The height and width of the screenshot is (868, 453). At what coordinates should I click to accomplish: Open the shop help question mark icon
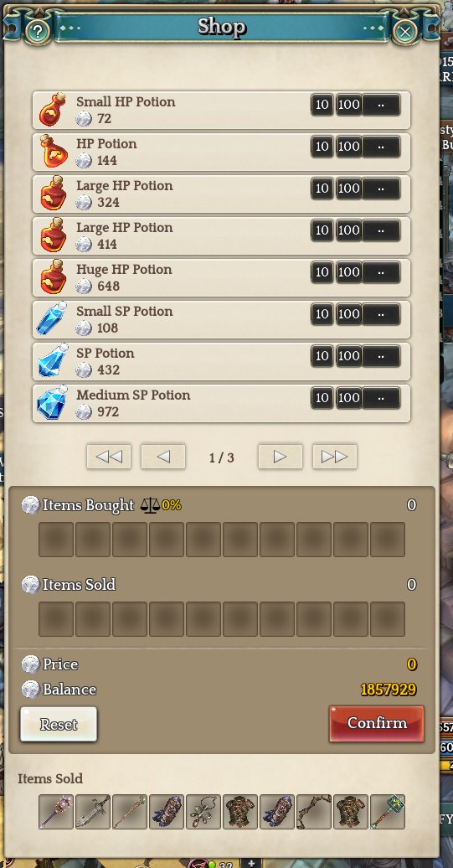tap(37, 31)
